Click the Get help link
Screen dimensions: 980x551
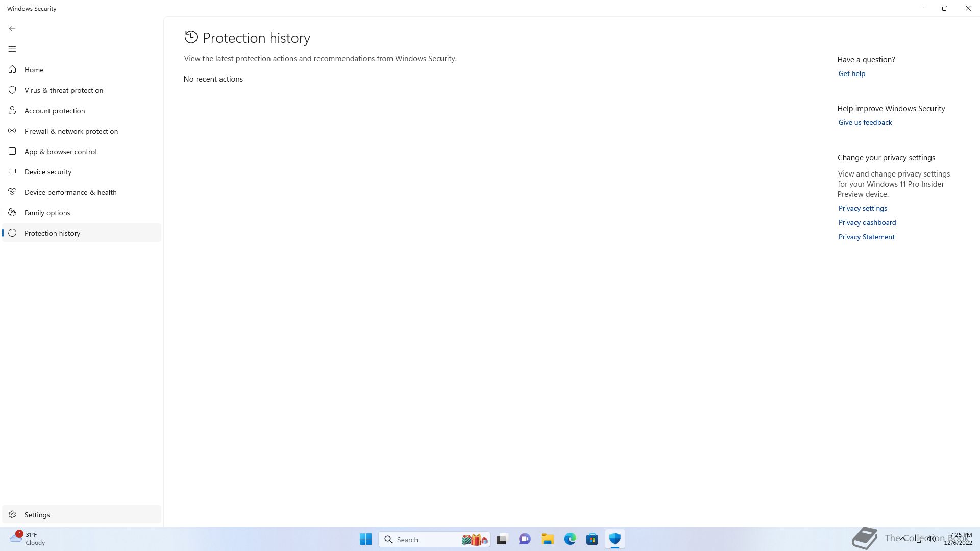pos(851,73)
